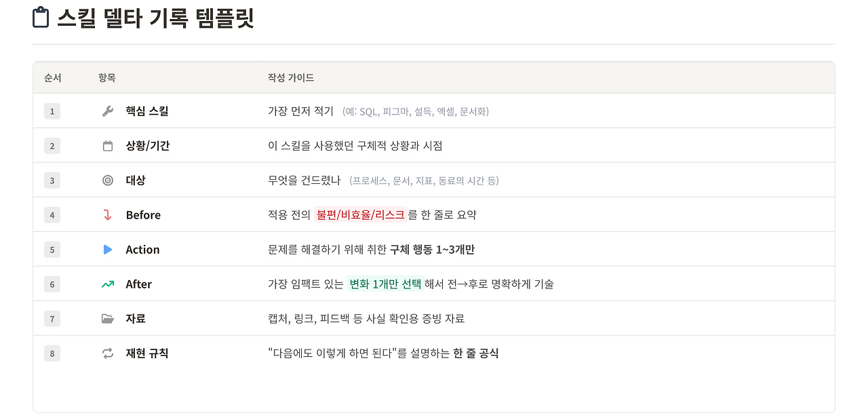This screenshot has height=418, width=868.
Task: Click the green highlighted 변화 1개만 선택 text
Action: click(x=384, y=284)
